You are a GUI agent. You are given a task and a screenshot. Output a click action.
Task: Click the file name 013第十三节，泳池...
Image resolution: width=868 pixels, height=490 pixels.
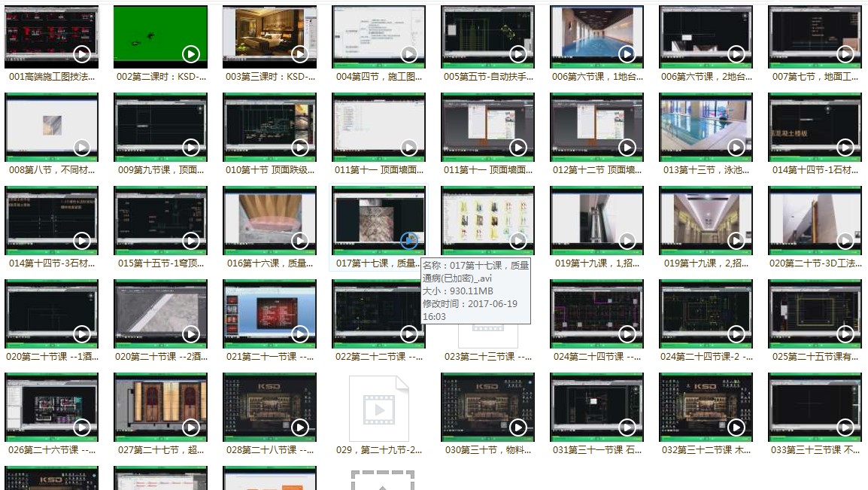click(x=706, y=170)
